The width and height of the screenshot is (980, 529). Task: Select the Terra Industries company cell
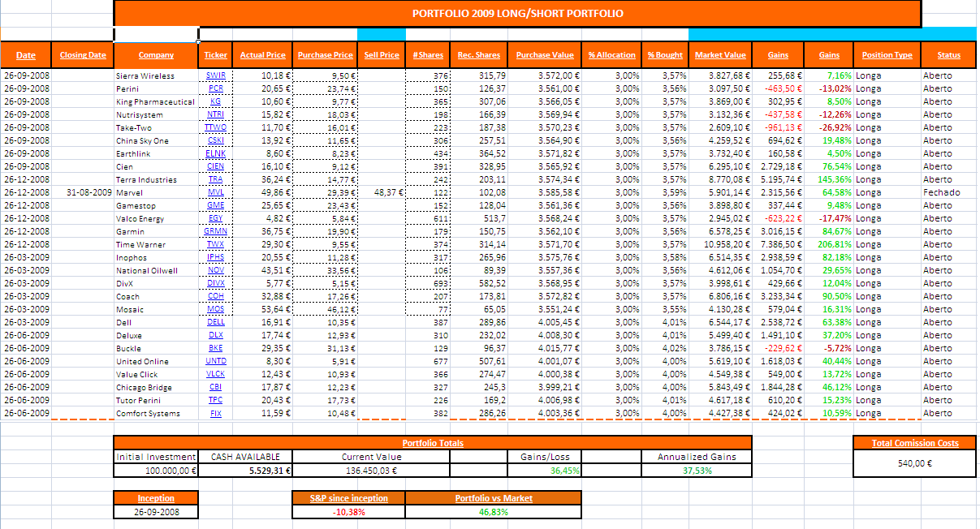pyautogui.click(x=157, y=179)
